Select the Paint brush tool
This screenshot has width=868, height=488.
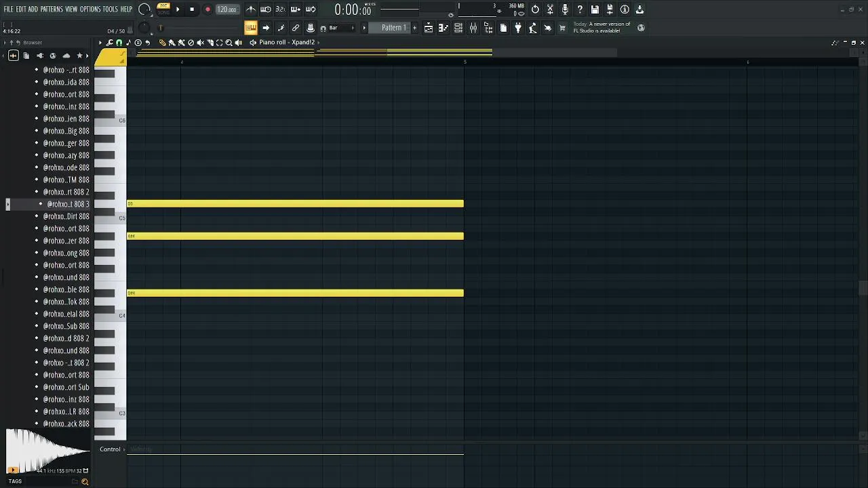coord(172,42)
